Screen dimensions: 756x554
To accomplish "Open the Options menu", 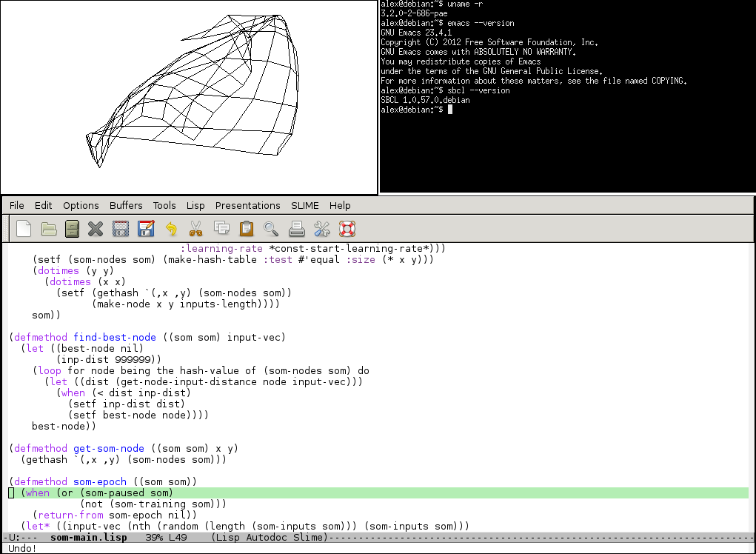I will (x=81, y=205).
